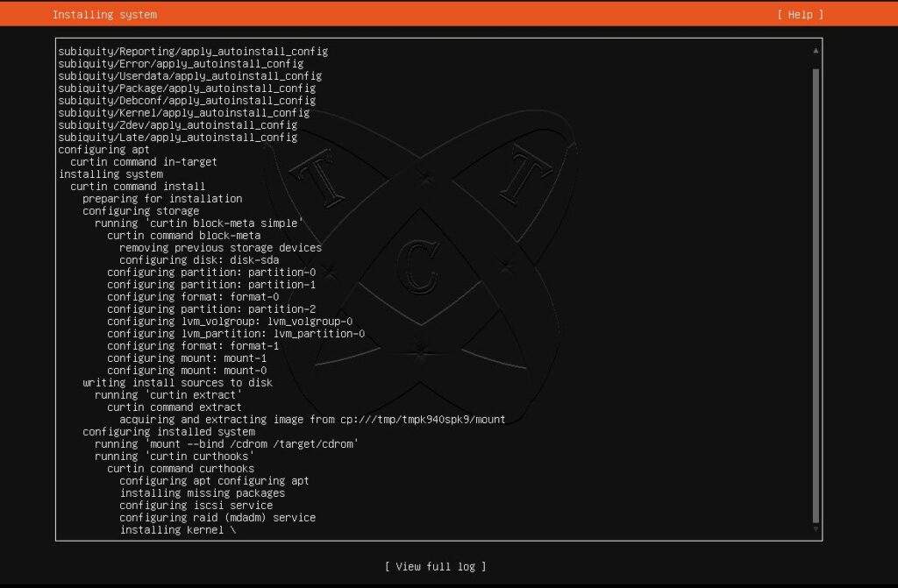898x588 pixels.
Task: Click log line 'subiquity/Package/apply_autoinstall_config'
Action: click(x=187, y=89)
